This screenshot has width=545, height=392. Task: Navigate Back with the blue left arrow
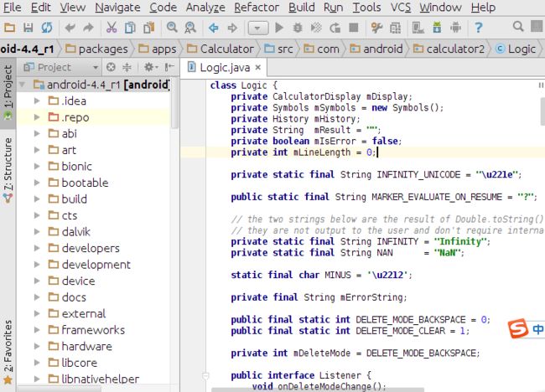click(214, 28)
